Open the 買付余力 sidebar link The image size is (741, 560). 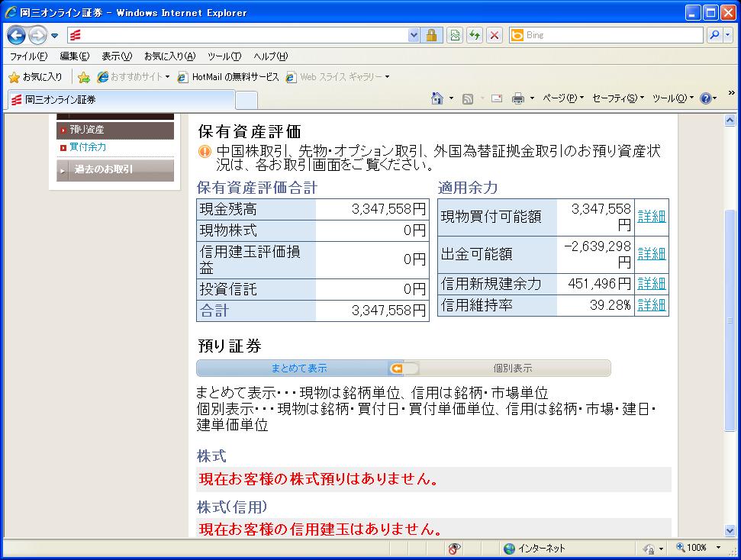coord(87,147)
